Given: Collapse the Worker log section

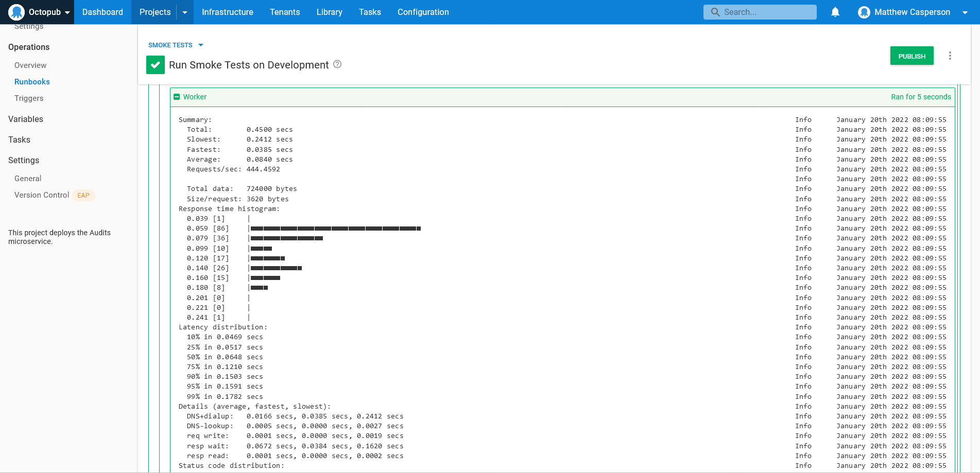Looking at the screenshot, I should click(177, 97).
